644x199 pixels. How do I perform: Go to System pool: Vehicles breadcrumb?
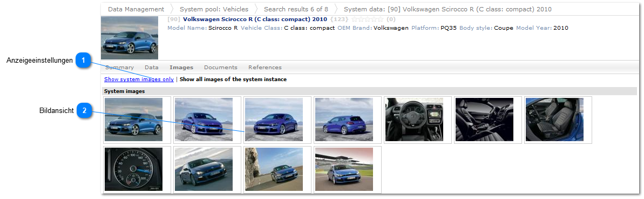click(214, 9)
